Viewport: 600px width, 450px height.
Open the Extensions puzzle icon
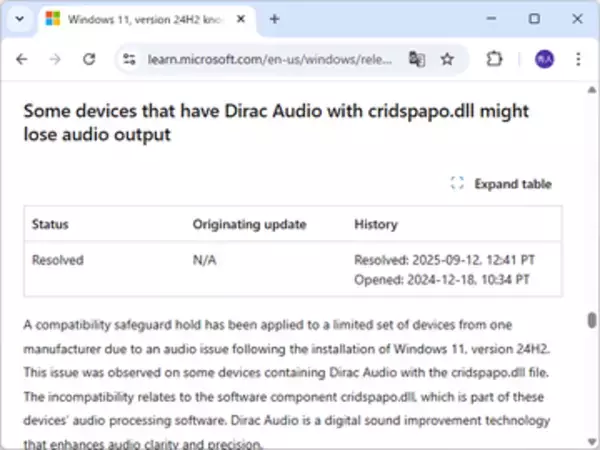494,59
